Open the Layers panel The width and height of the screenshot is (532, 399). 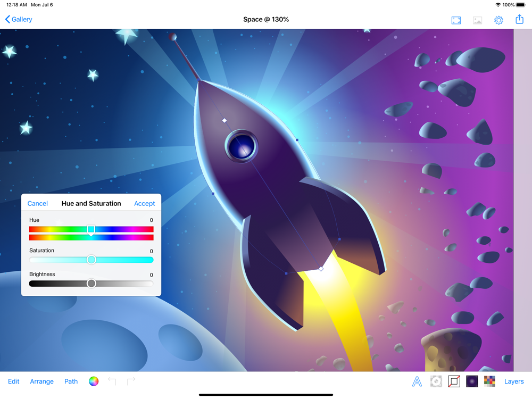pos(514,381)
